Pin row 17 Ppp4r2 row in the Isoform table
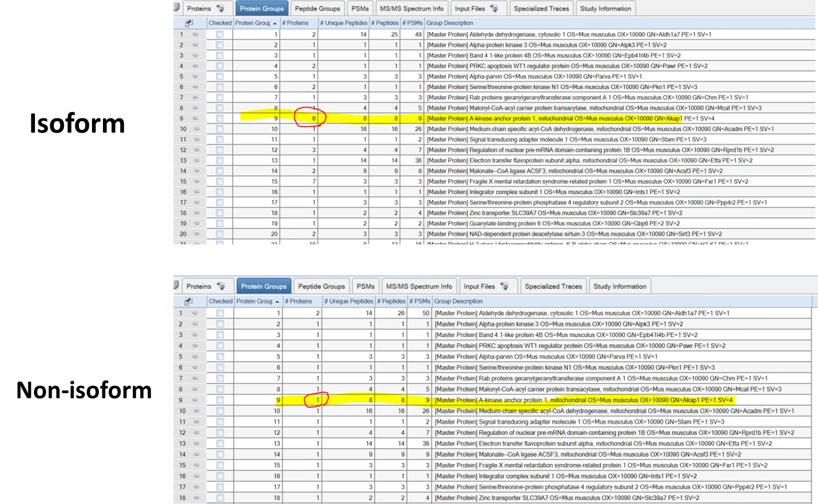This screenshot has height=504, width=818. [197, 203]
